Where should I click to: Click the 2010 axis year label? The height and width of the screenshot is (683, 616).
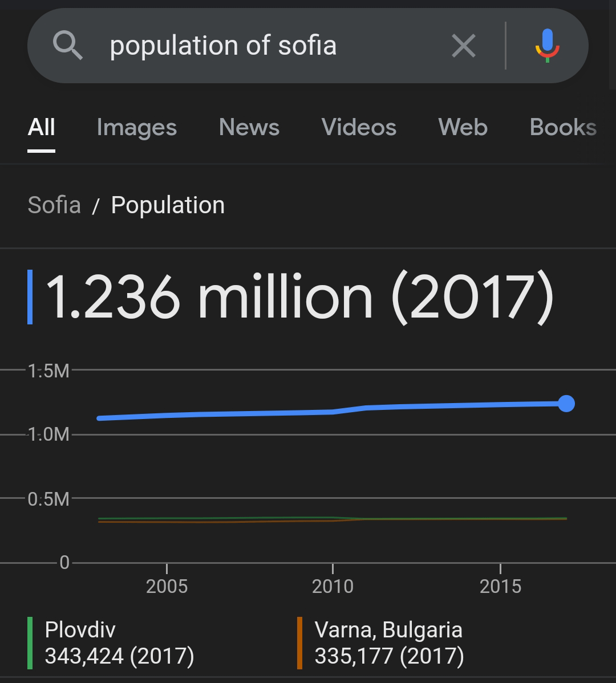[333, 586]
